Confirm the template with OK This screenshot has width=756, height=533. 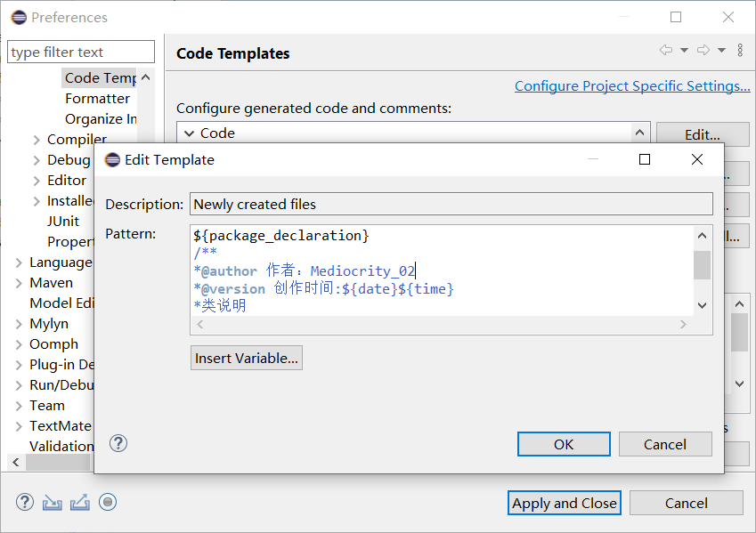point(564,444)
